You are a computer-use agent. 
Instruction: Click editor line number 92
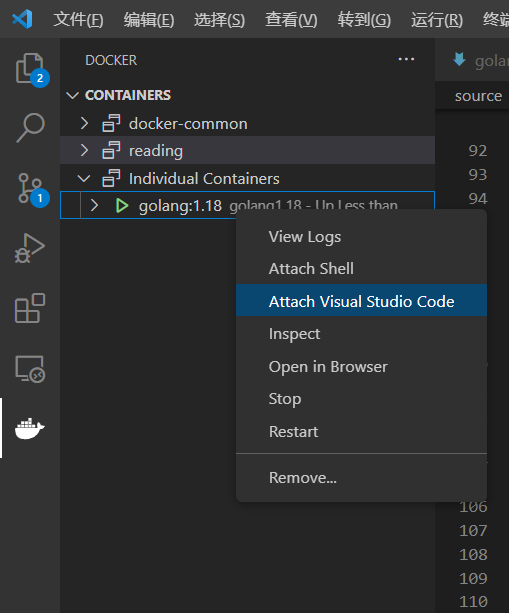[478, 151]
